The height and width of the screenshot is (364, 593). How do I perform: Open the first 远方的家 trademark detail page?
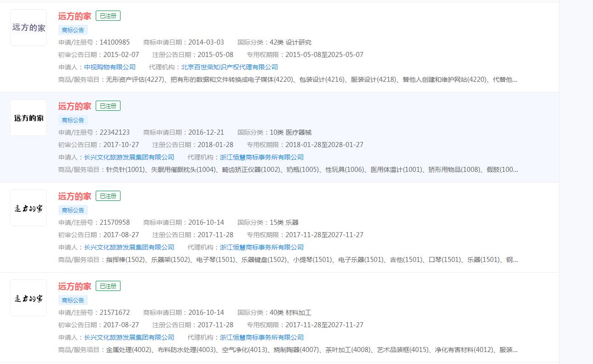click(x=74, y=16)
